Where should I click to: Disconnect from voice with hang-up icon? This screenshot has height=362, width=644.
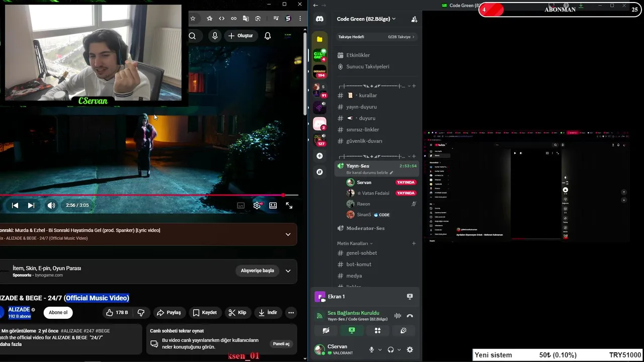click(410, 316)
